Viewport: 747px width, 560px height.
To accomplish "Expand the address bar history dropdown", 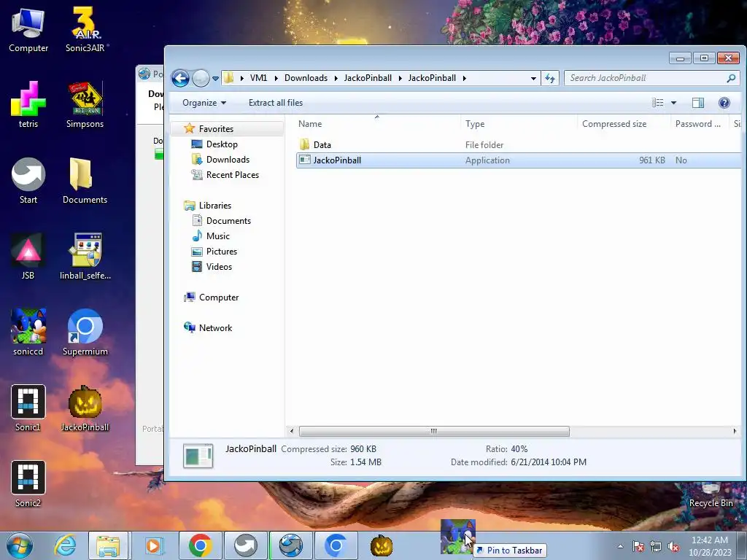I will [x=533, y=79].
